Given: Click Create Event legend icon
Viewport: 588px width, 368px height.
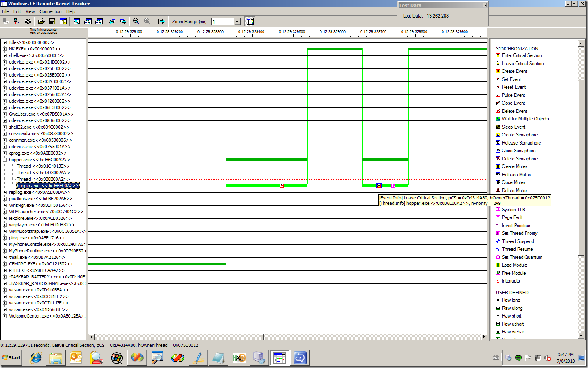Looking at the screenshot, I should [x=498, y=71].
